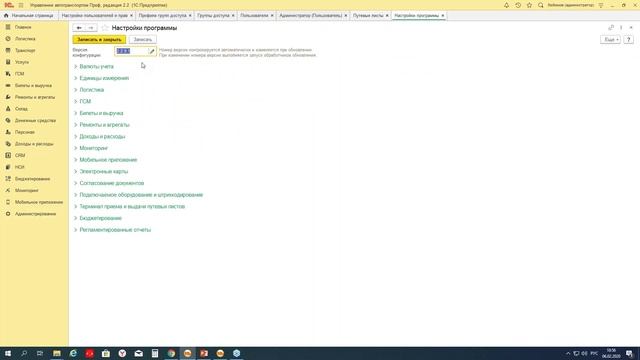
Task: Open the Услуги section in the sidebar
Action: coord(22,62)
